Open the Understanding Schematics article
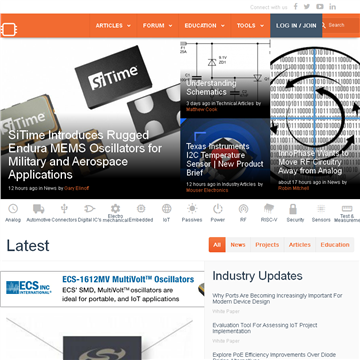360x360 pixels. point(211,88)
